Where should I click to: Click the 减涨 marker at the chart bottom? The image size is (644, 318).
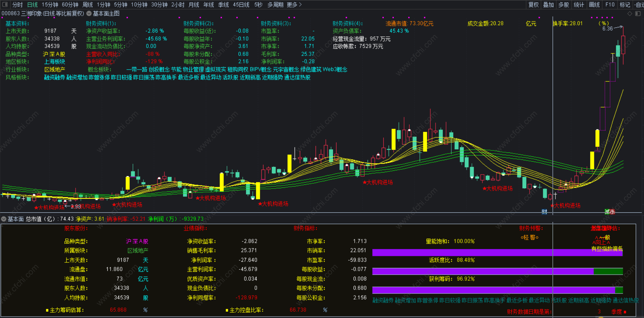[610, 212]
